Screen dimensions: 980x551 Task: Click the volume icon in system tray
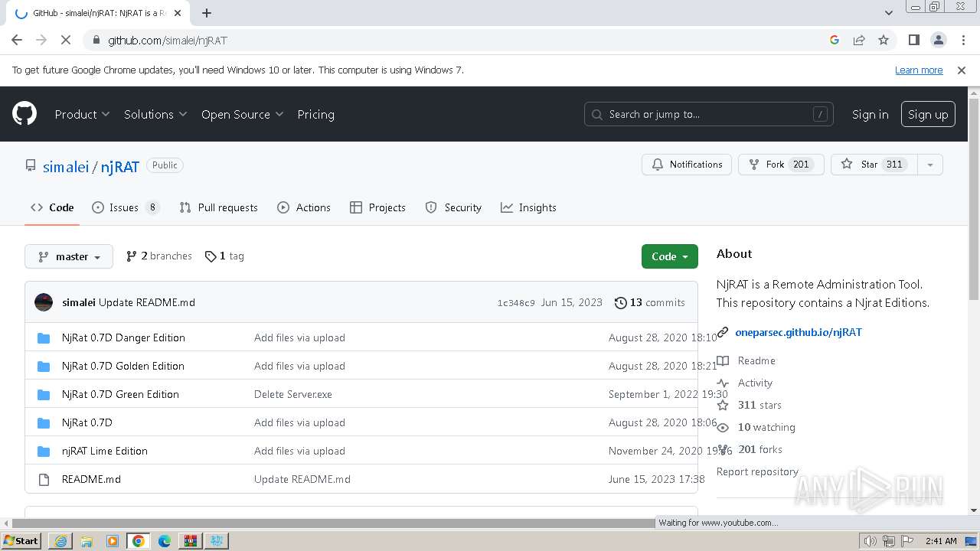[x=871, y=541]
